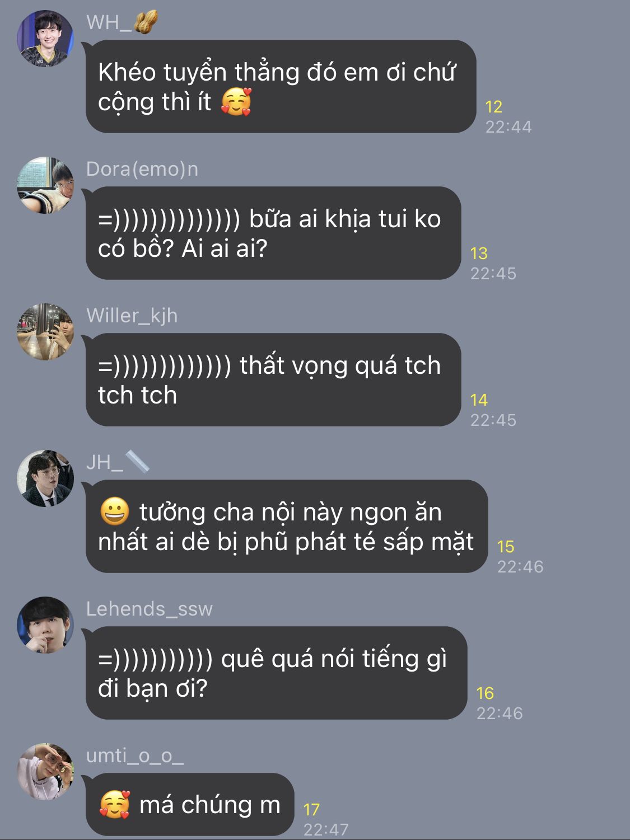Image resolution: width=630 pixels, height=840 pixels.
Task: Tap the hearts smiley in WH_ message
Action: click(x=236, y=102)
